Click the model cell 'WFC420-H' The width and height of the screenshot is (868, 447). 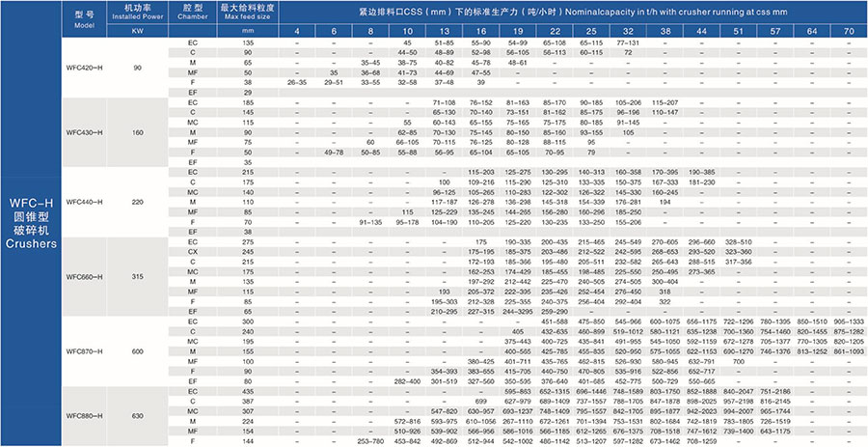[84, 68]
